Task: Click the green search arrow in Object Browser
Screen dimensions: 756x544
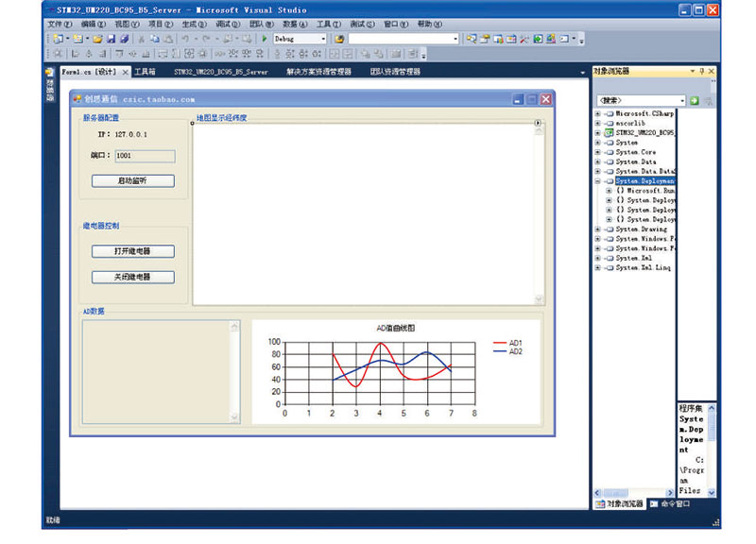Action: [x=695, y=101]
